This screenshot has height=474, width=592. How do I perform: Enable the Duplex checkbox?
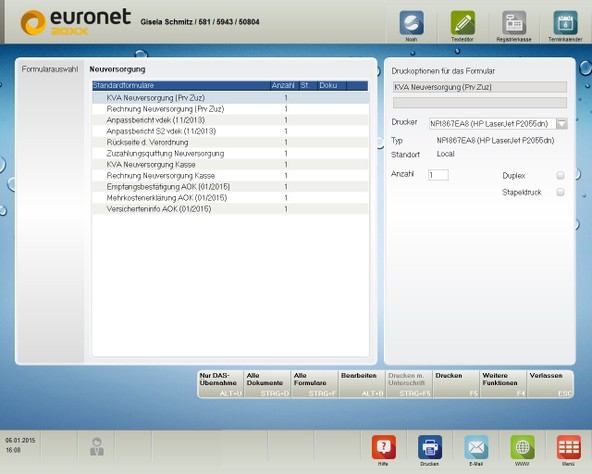[560, 175]
